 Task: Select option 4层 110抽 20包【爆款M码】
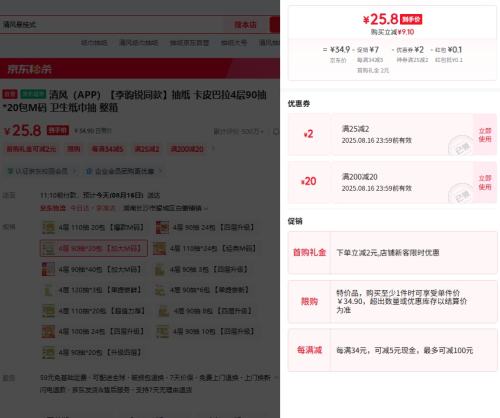point(93,228)
